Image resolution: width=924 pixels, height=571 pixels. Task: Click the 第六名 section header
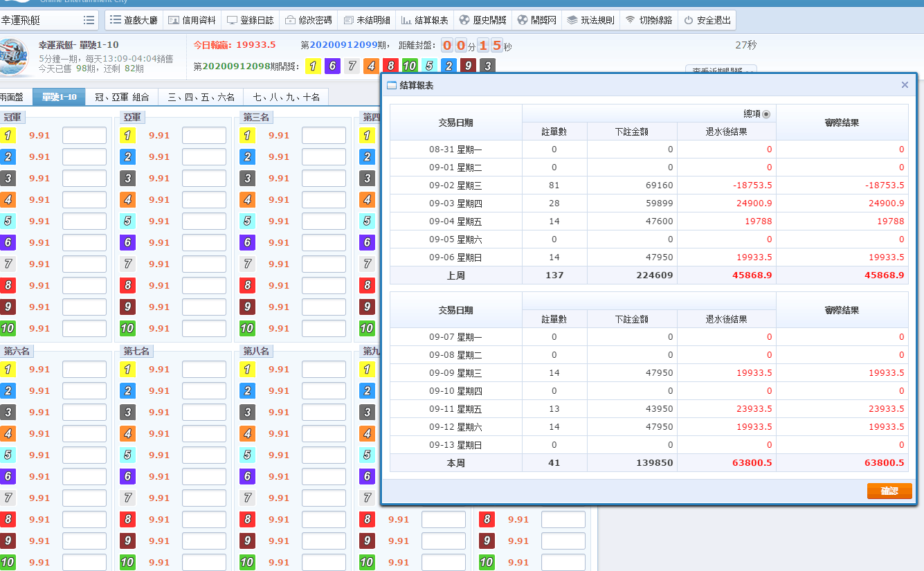pyautogui.click(x=17, y=352)
